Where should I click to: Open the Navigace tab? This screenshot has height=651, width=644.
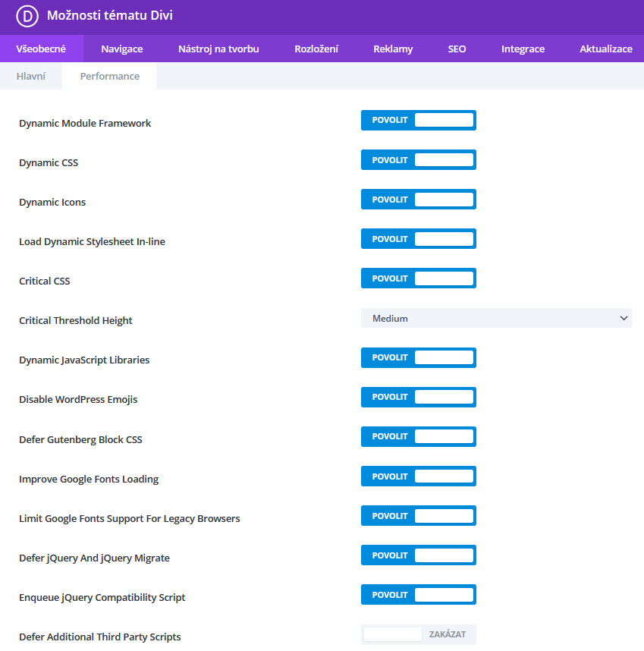coord(122,49)
